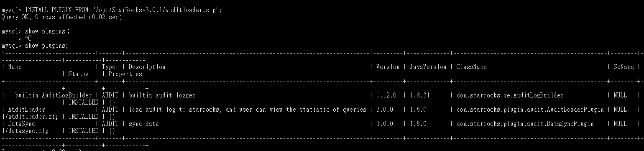Click the 'sync data' description text
This screenshot has height=151, width=644.
click(143, 124)
